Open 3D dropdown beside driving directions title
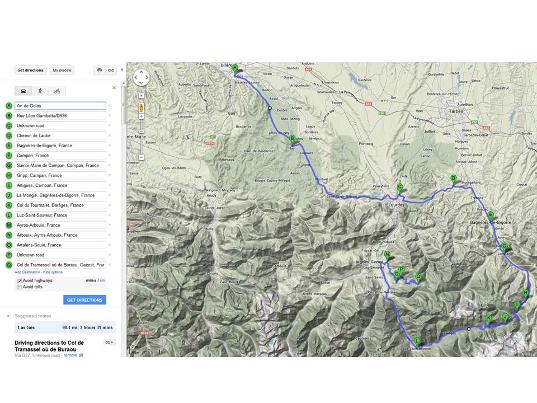The height and width of the screenshot is (403, 537). point(110,342)
